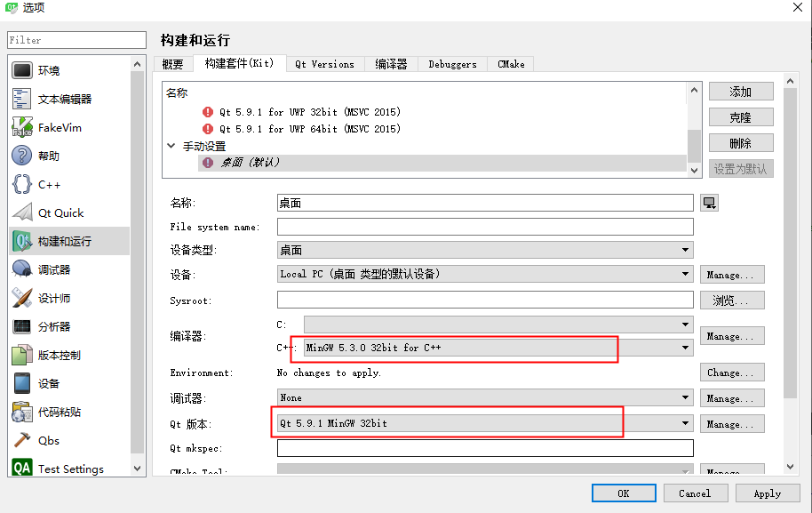
Task: Confirm with the OK button
Action: pyautogui.click(x=624, y=493)
